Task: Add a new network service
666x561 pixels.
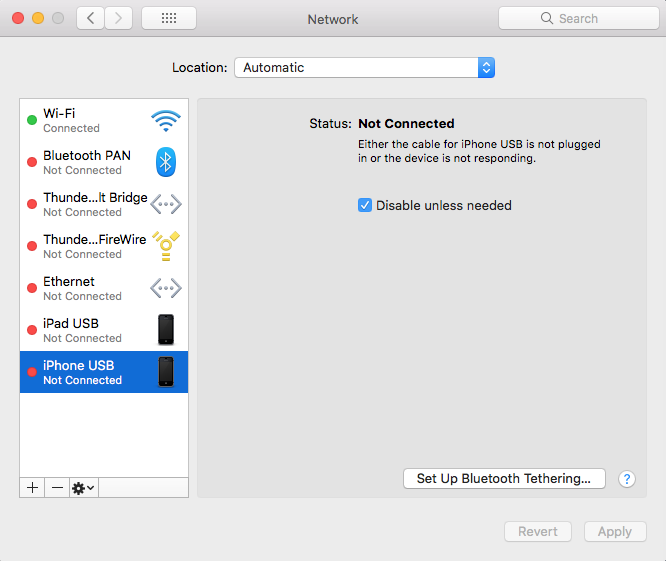Action: pos(32,488)
